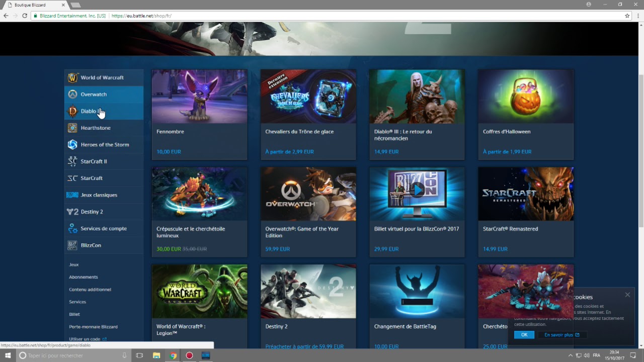Open Crépuscule et le cherchétoile lumineux product

click(200, 212)
